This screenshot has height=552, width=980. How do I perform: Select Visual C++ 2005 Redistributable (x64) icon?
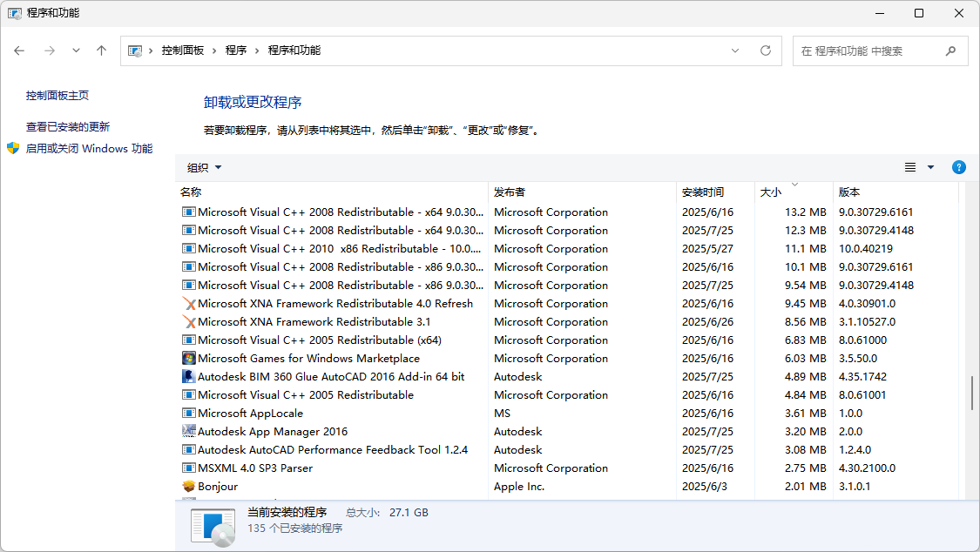pyautogui.click(x=189, y=340)
